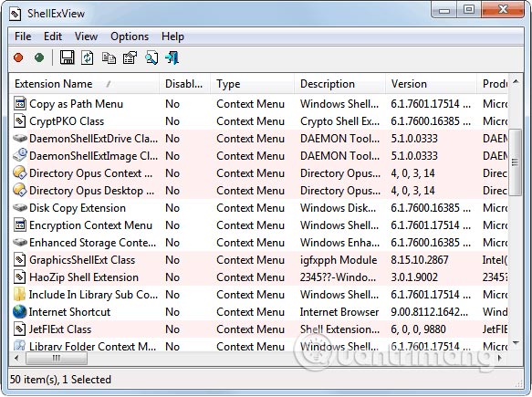Click the disc icon for DaemonShellExtImage
Screen dimensions: 532x397
coord(20,155)
